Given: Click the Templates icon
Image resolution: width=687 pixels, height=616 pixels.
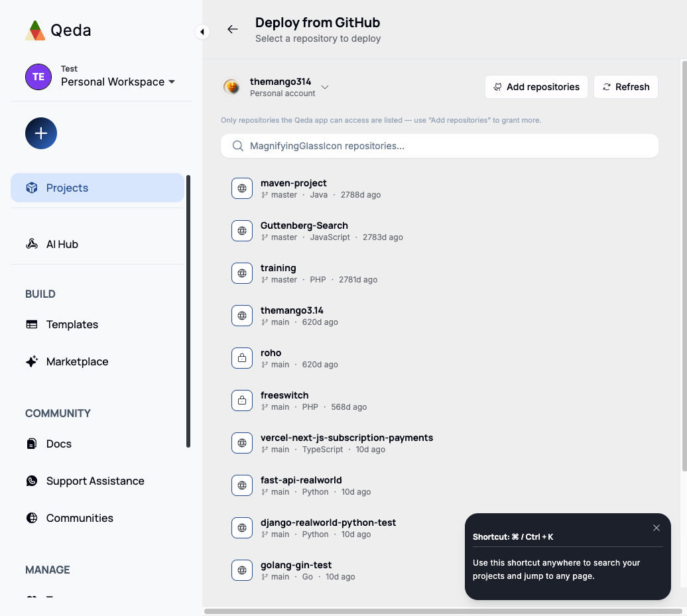Looking at the screenshot, I should point(32,324).
